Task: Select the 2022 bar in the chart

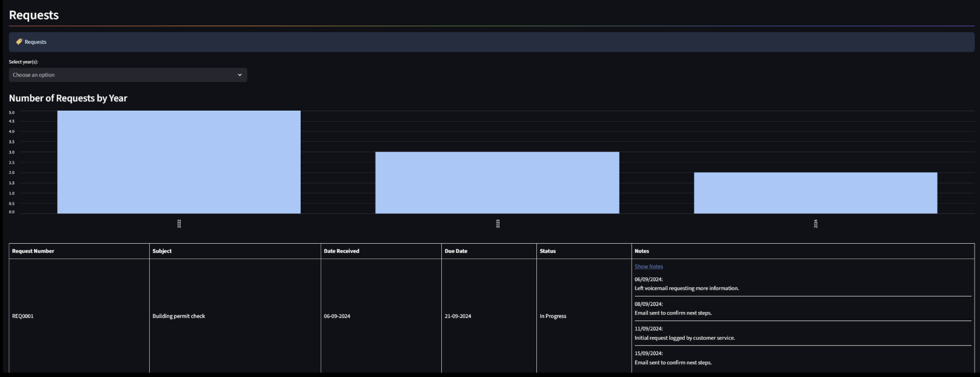Action: point(178,162)
